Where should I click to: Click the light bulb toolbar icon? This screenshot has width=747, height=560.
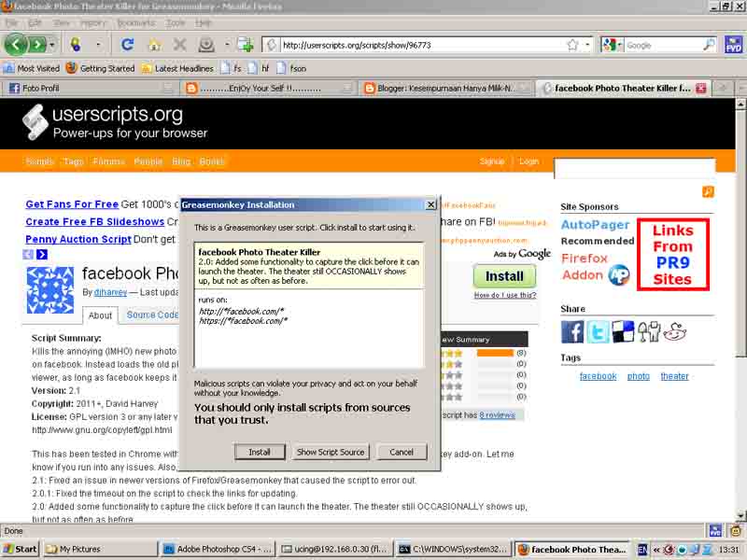(x=76, y=45)
